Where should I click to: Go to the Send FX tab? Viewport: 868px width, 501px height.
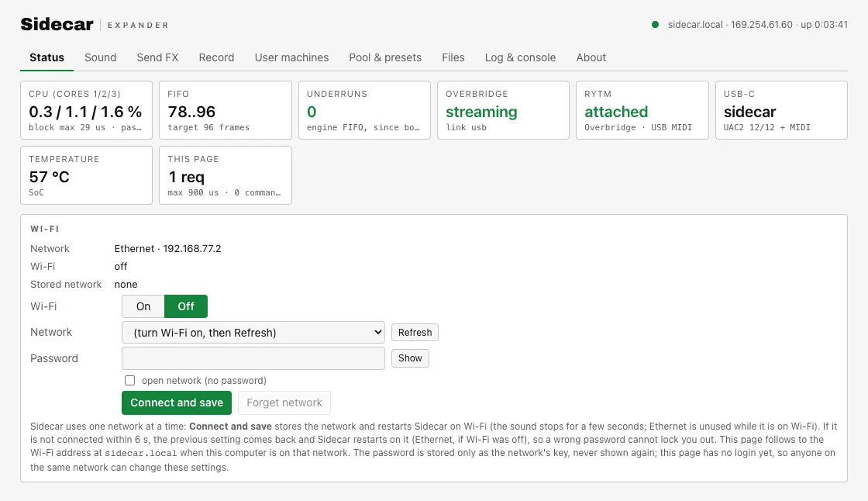[158, 57]
